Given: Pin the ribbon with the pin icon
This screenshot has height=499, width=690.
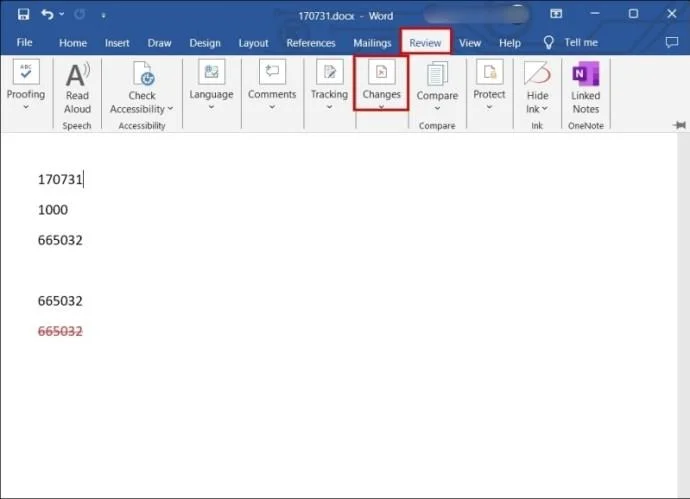Looking at the screenshot, I should 679,125.
